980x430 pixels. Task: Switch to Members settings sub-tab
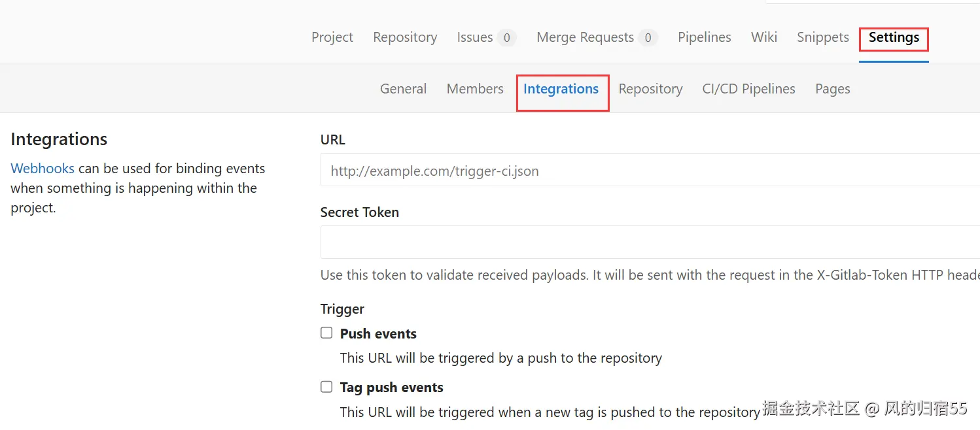pos(475,89)
